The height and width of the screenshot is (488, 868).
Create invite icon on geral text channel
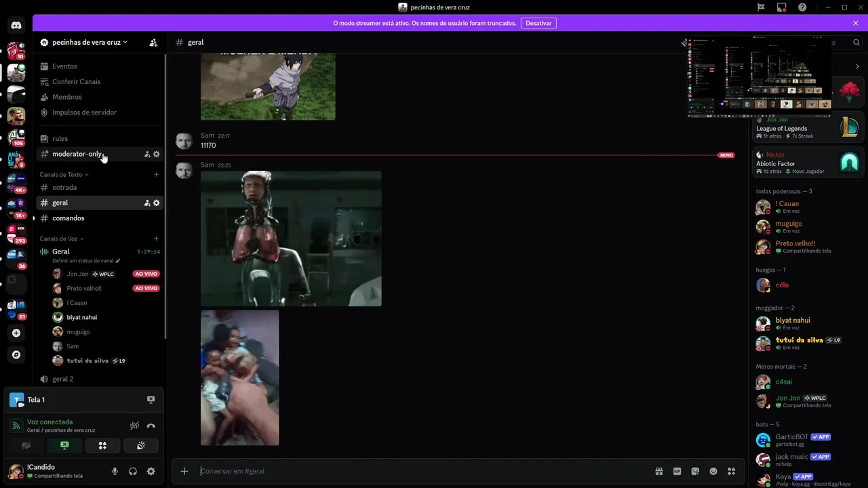coord(147,203)
